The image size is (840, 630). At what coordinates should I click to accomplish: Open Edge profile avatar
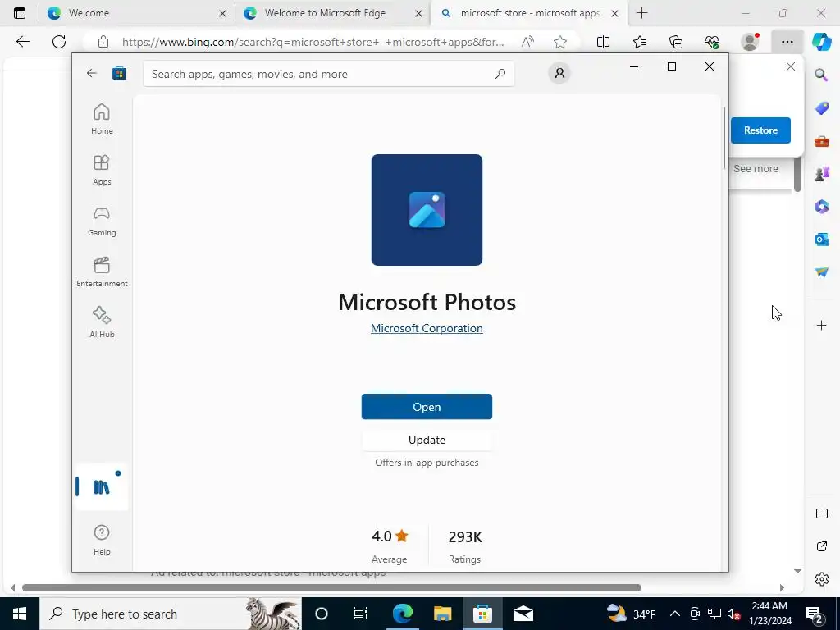pos(750,42)
